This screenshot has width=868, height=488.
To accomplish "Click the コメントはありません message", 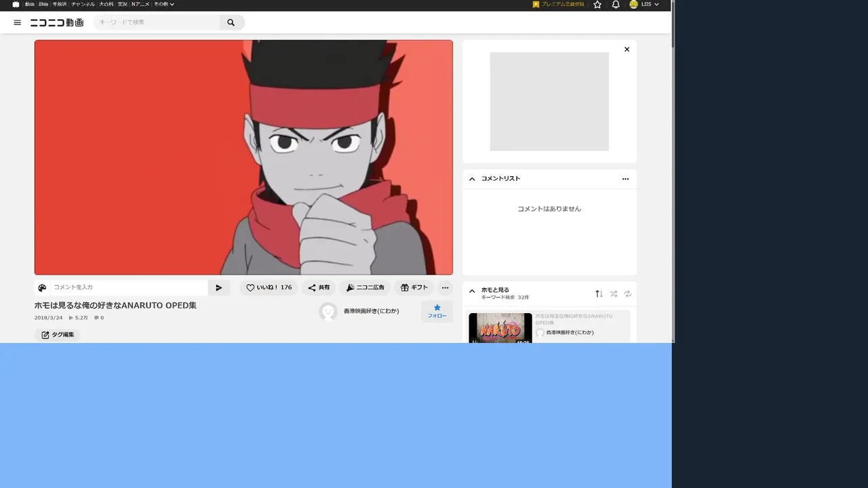I will click(549, 209).
